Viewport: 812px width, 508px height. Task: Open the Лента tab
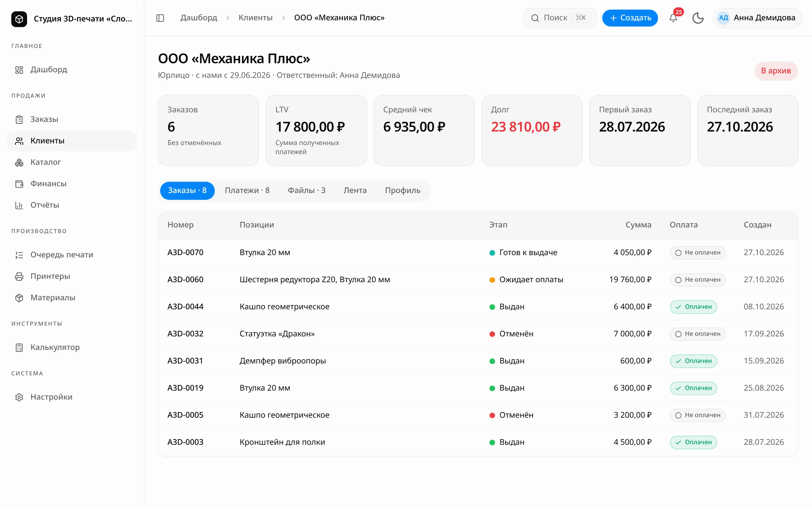point(355,190)
